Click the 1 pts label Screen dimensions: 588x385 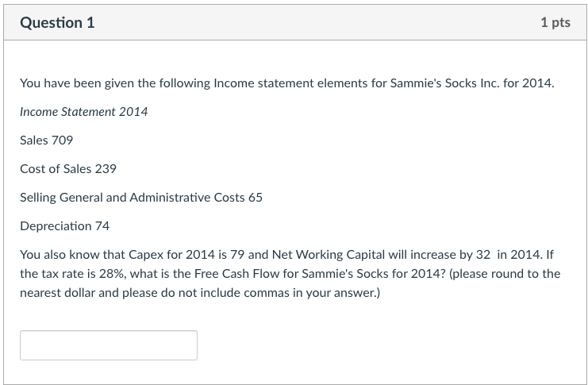(x=555, y=22)
